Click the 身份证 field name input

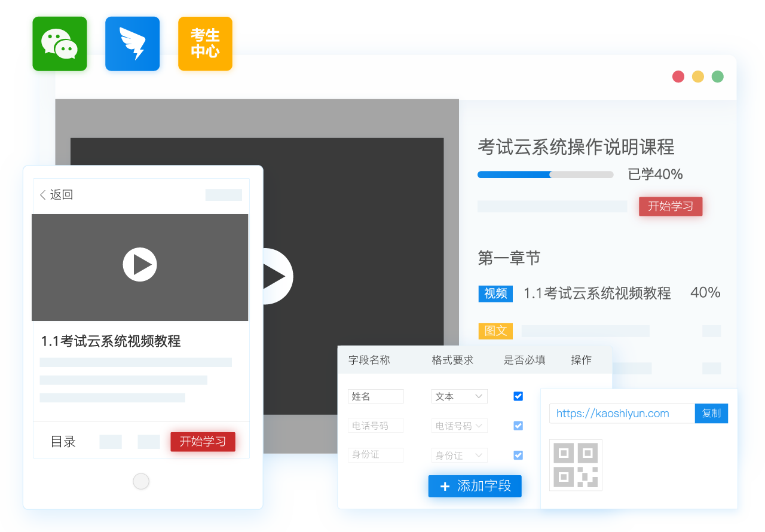coord(376,455)
